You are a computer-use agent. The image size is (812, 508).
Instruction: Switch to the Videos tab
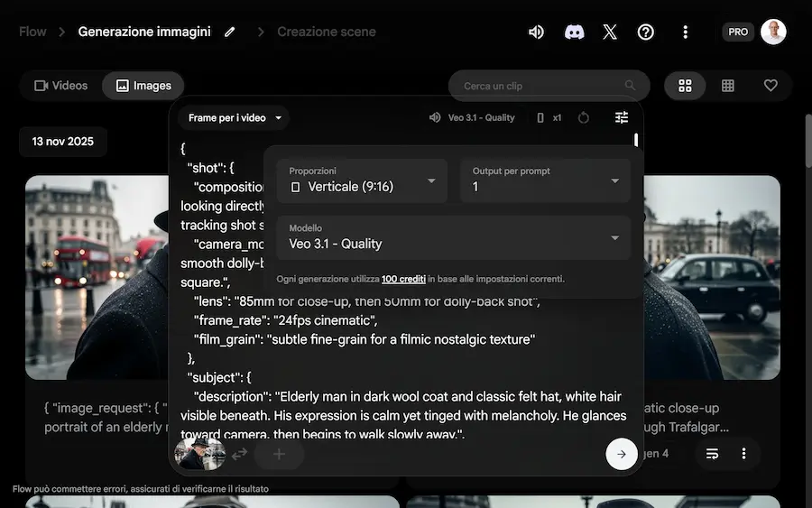tap(61, 86)
